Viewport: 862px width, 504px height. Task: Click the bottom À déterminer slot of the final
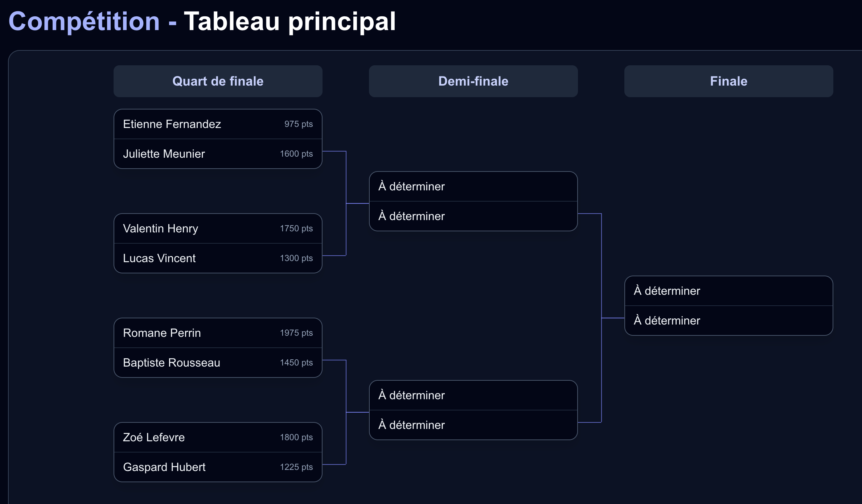[729, 321]
